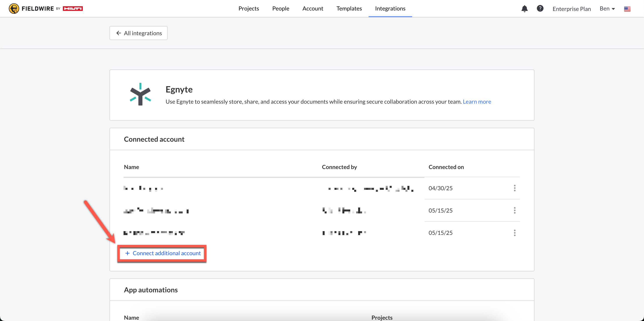Click the Enterprise Plan label

[x=571, y=9]
